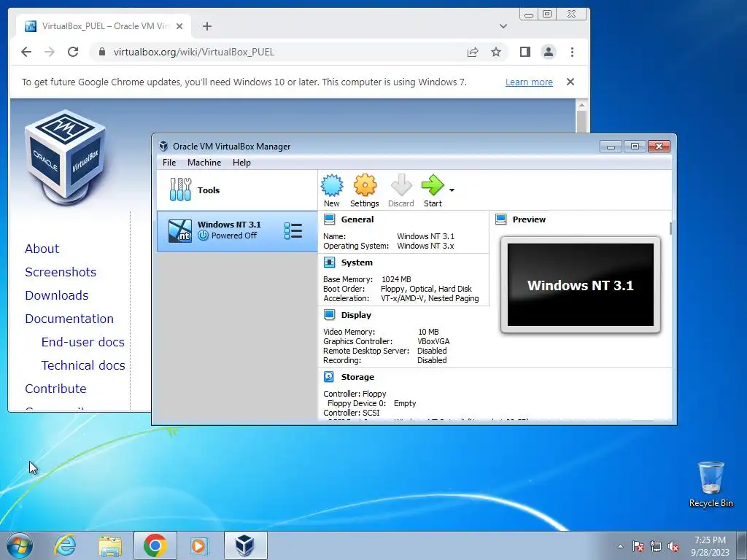Click the General section icon
Image resolution: width=747 pixels, height=560 pixels.
click(x=329, y=219)
